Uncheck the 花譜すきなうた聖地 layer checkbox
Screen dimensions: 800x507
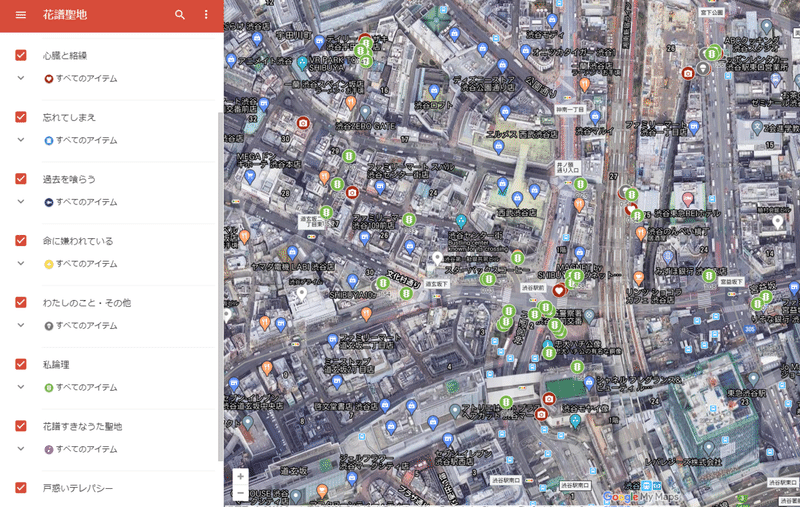(20, 425)
